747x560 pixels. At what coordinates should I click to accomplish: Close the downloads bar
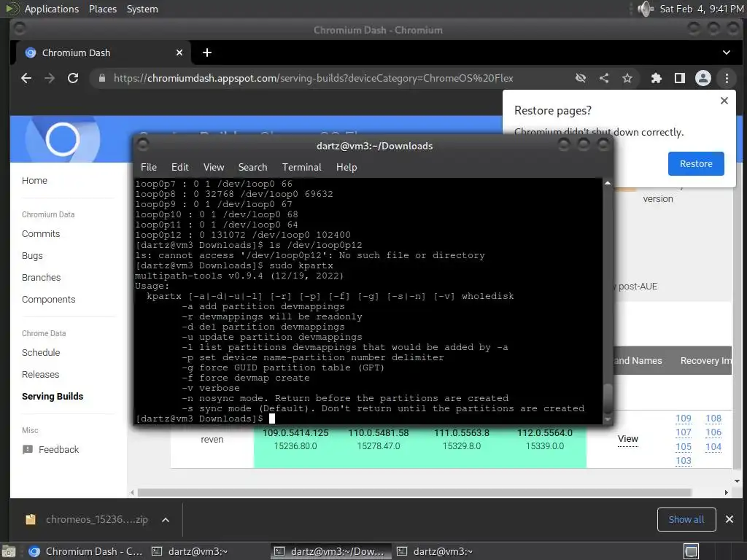click(729, 519)
